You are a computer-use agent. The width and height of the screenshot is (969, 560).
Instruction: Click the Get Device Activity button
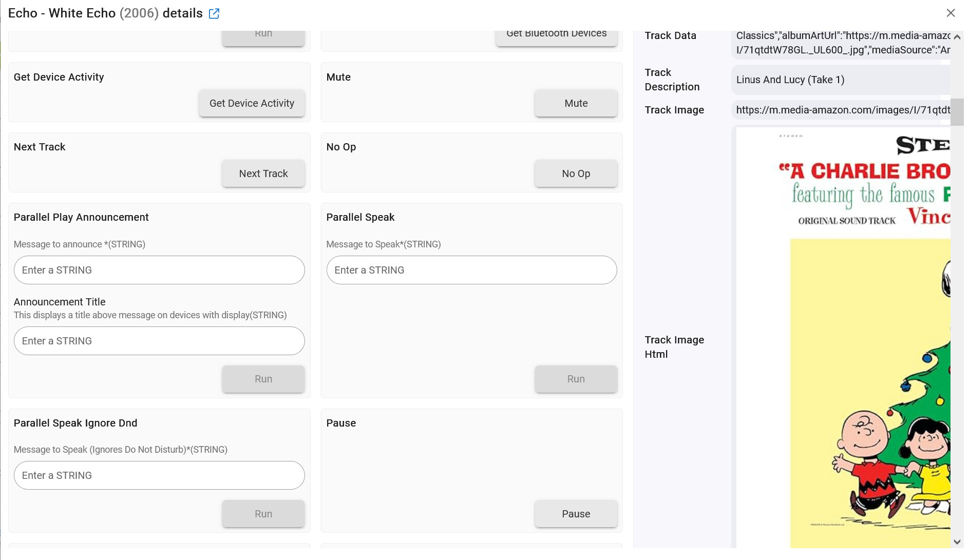(252, 103)
